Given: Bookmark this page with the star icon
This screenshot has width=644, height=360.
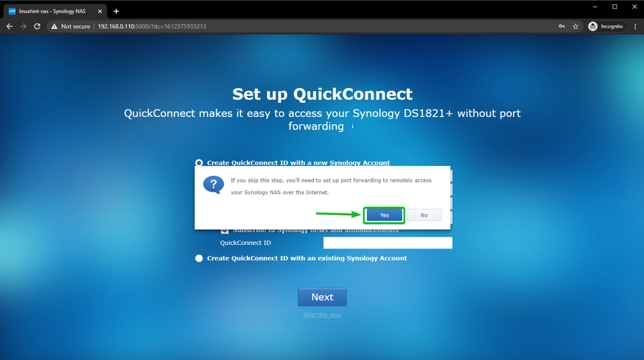Looking at the screenshot, I should [575, 26].
